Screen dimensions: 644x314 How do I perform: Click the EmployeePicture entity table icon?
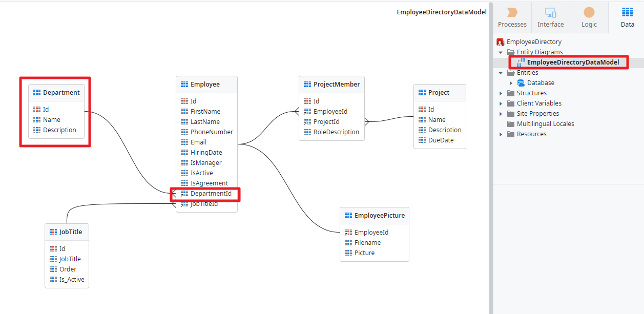coord(348,216)
